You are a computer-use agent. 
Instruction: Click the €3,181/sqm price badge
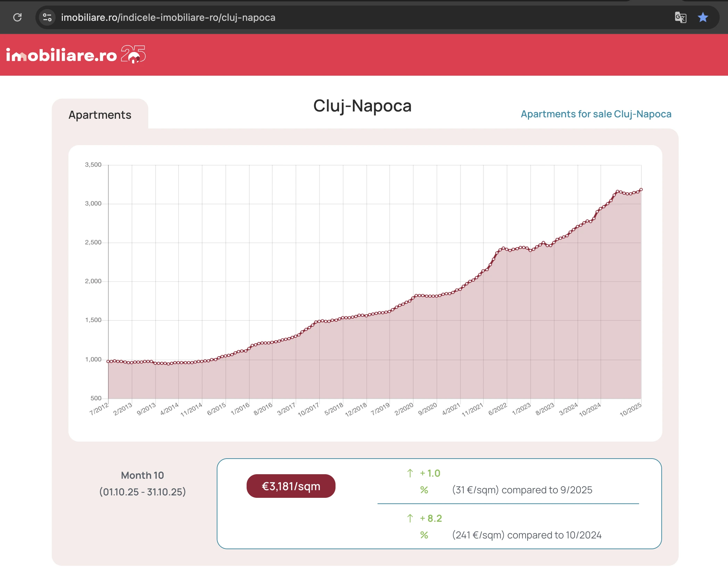point(291,486)
